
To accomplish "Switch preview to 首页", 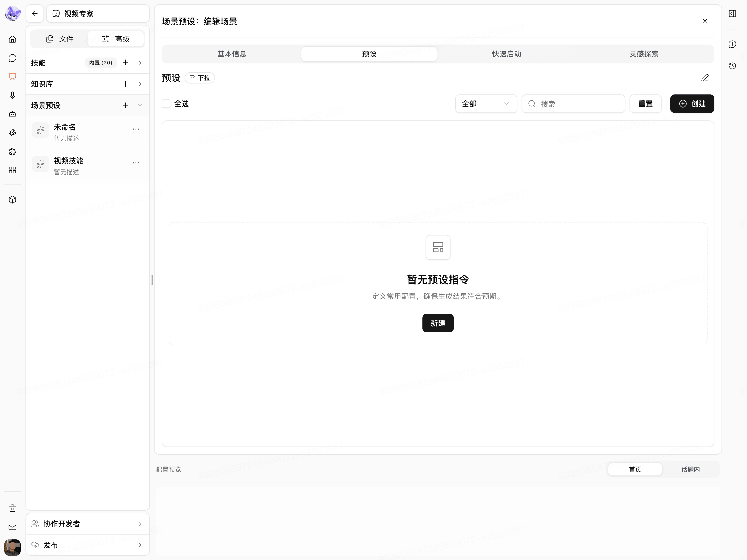I will (x=635, y=469).
